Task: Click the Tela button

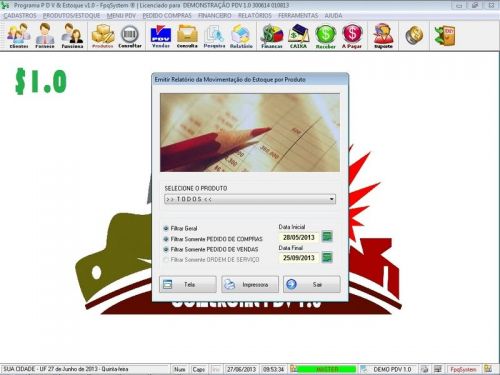Action: pyautogui.click(x=188, y=284)
